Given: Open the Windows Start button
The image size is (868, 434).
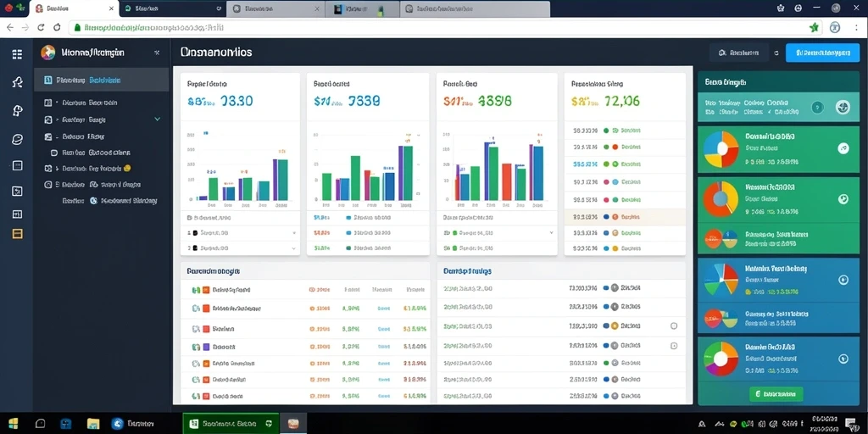Looking at the screenshot, I should coord(13,424).
